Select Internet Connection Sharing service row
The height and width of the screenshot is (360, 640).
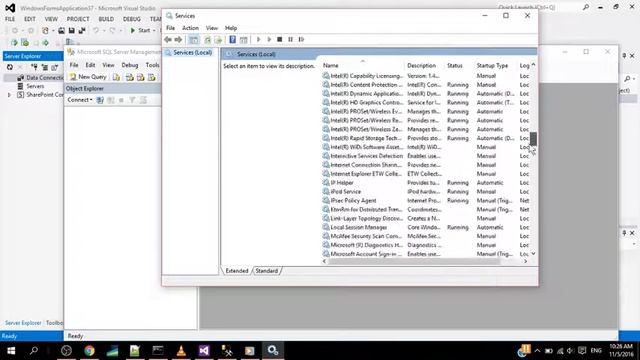coord(426,165)
